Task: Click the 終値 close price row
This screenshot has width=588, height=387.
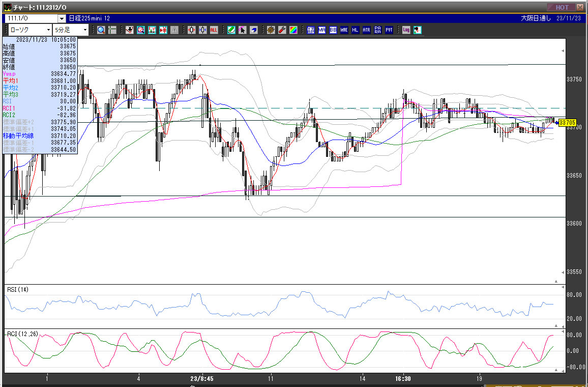Action: 39,67
